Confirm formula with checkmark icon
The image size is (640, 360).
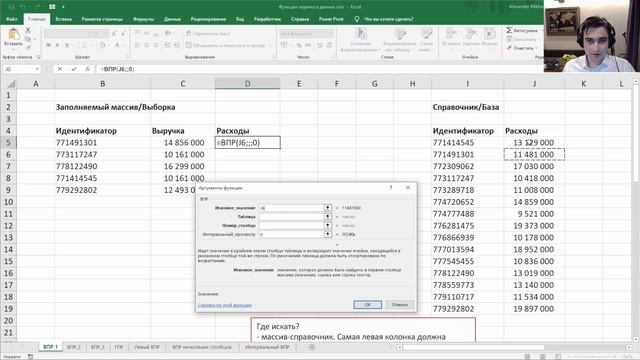pyautogui.click(x=74, y=69)
